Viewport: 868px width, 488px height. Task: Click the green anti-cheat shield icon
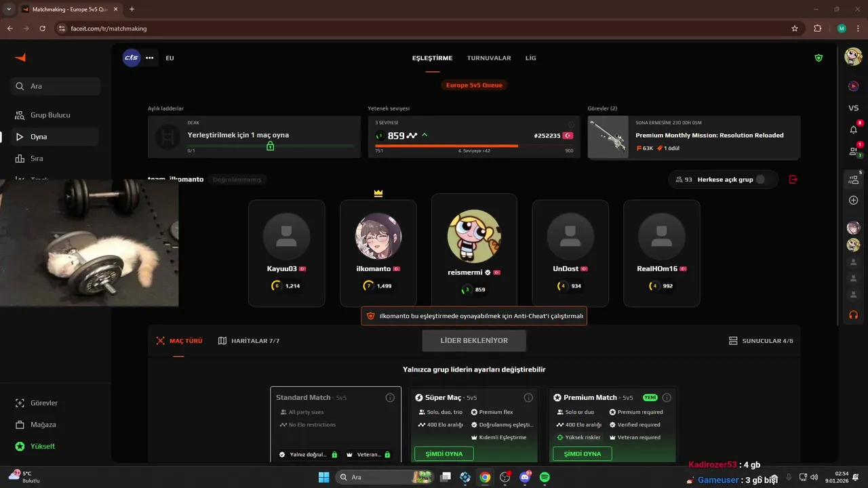pos(818,58)
